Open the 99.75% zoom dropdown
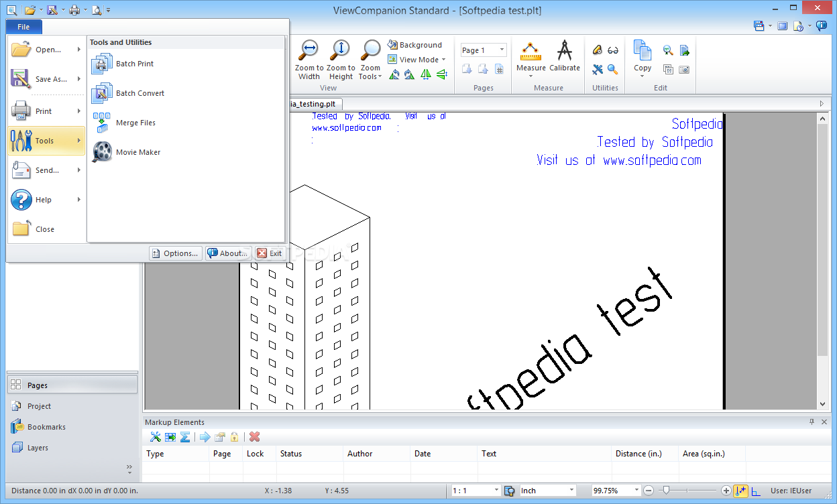837x504 pixels. tap(616, 491)
